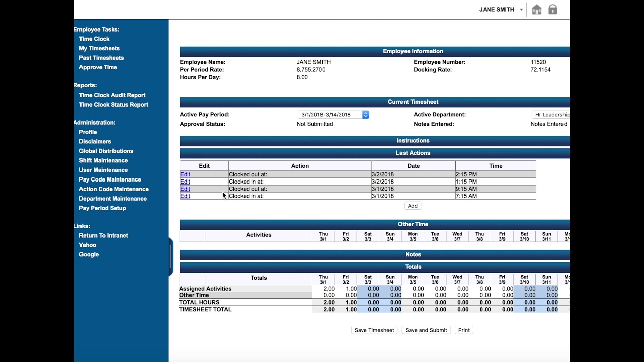Click Save and Submit button

426,330
